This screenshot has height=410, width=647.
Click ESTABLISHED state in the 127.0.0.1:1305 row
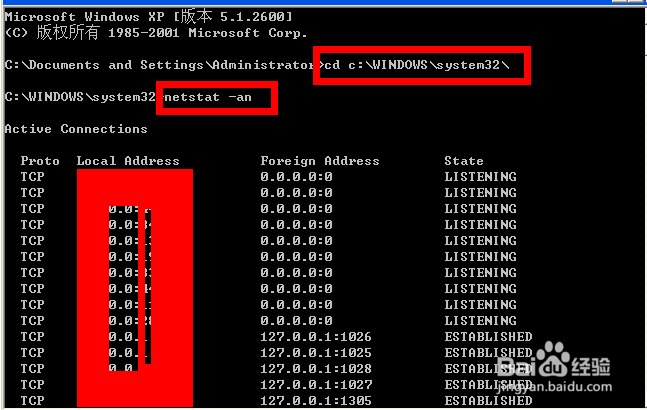tap(488, 401)
